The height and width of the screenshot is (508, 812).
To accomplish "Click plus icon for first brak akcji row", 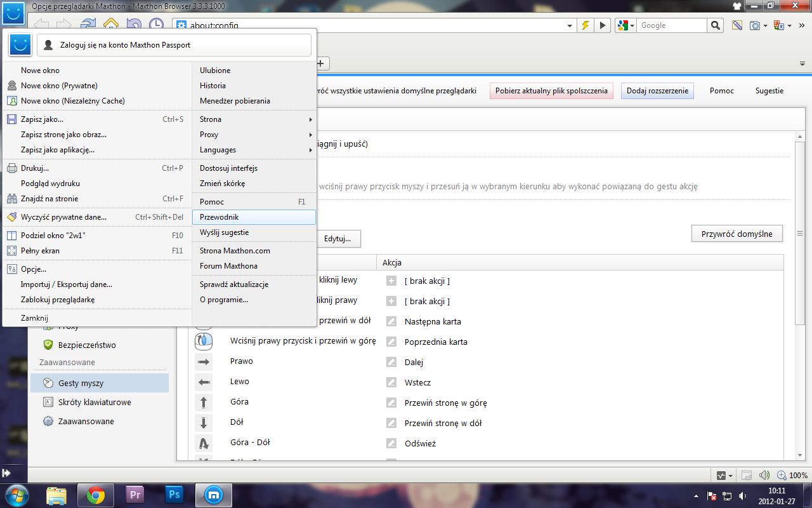I will tap(391, 281).
